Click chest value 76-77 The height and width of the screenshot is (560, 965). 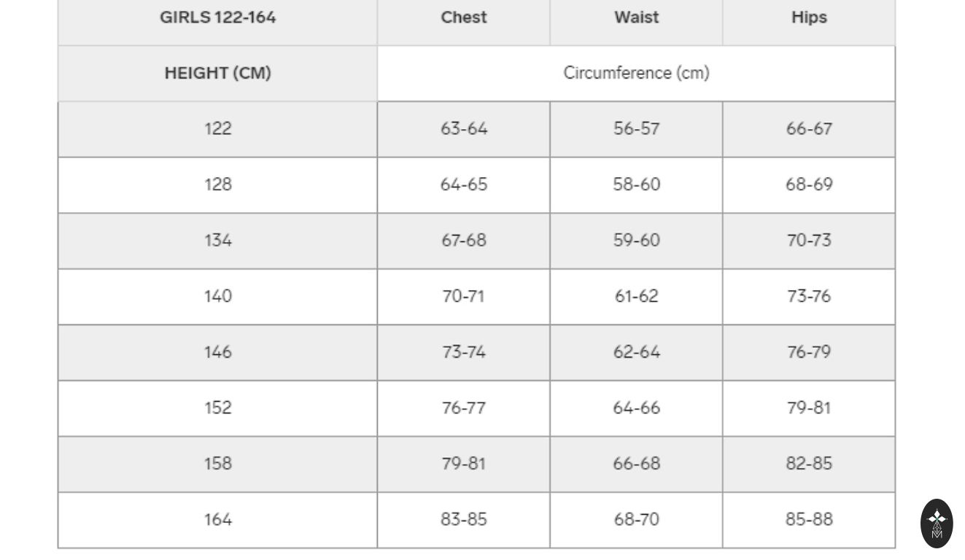coord(463,408)
